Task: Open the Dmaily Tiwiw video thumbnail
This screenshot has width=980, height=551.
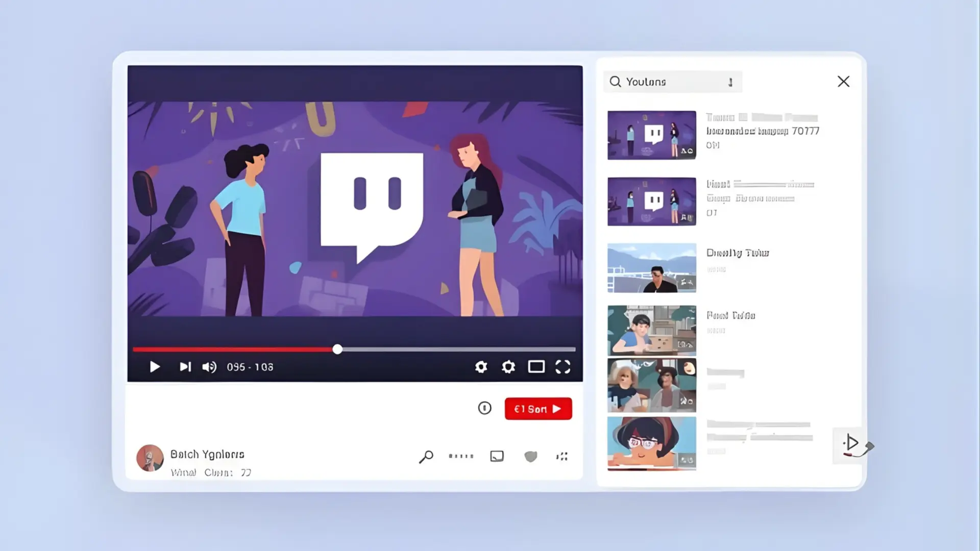Action: click(651, 268)
